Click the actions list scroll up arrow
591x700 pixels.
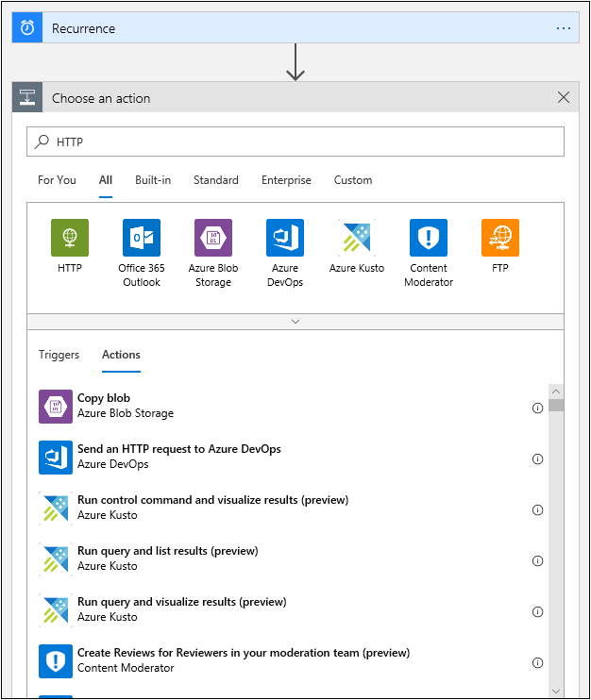(556, 392)
